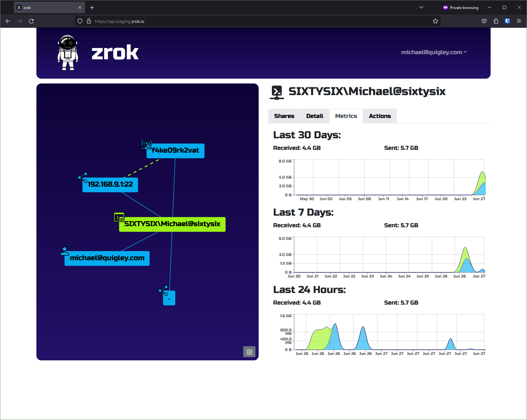527x420 pixels.
Task: Switch to the Shares tab
Action: [284, 116]
